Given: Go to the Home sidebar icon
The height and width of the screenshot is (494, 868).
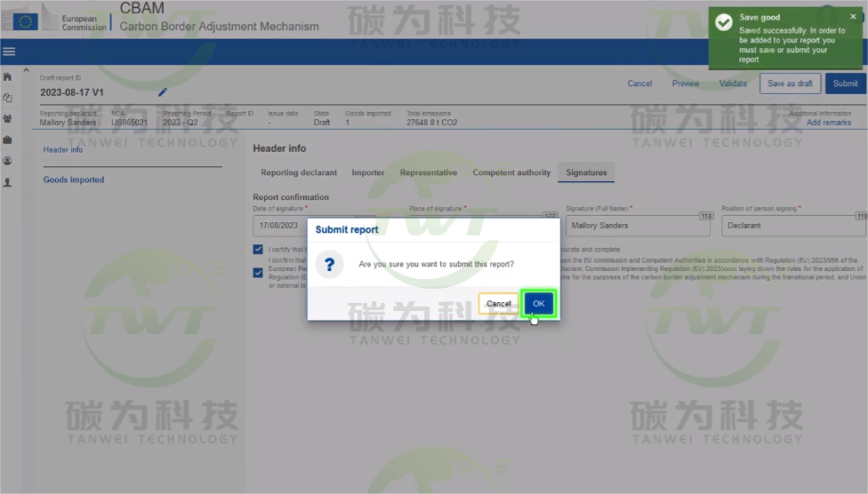Looking at the screenshot, I should (x=7, y=77).
